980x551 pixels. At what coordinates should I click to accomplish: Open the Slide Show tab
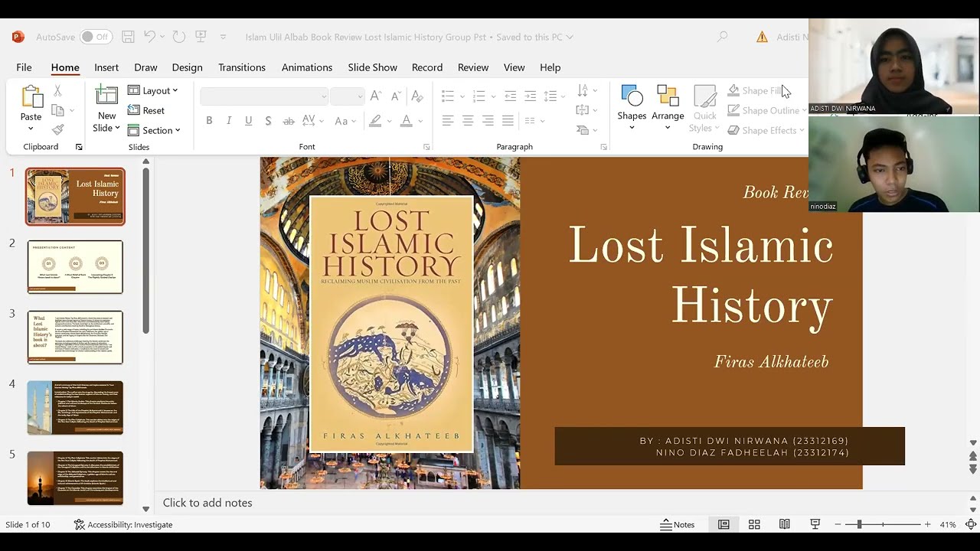[373, 67]
